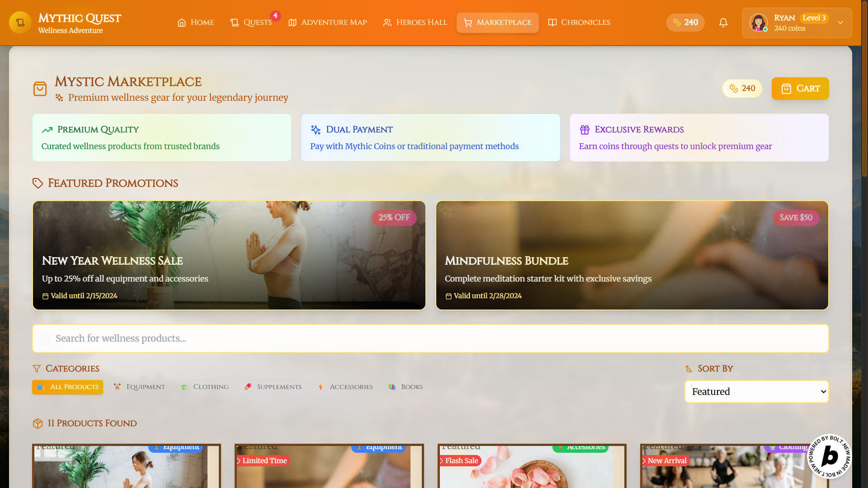Select the Clothing category chip
This screenshot has height=488, width=868.
tap(205, 387)
